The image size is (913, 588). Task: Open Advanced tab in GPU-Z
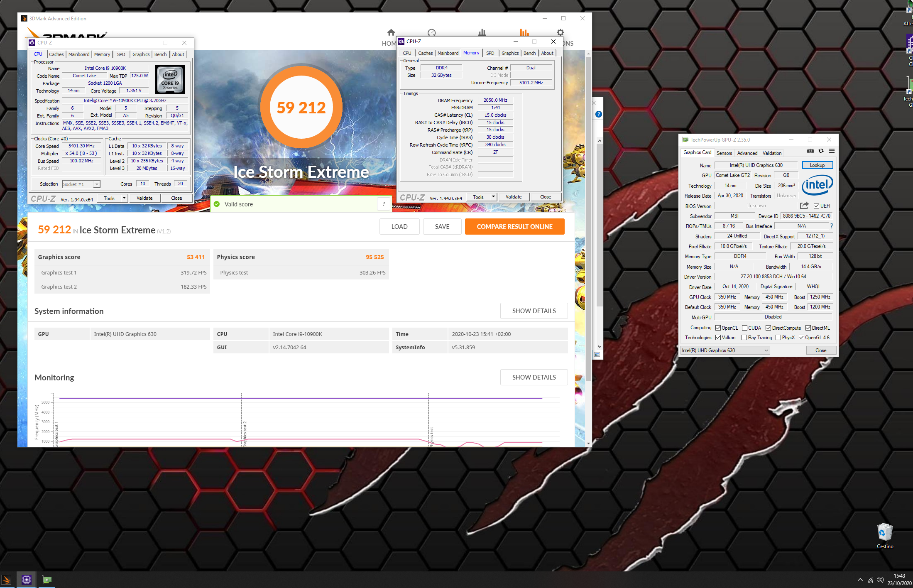[747, 153]
